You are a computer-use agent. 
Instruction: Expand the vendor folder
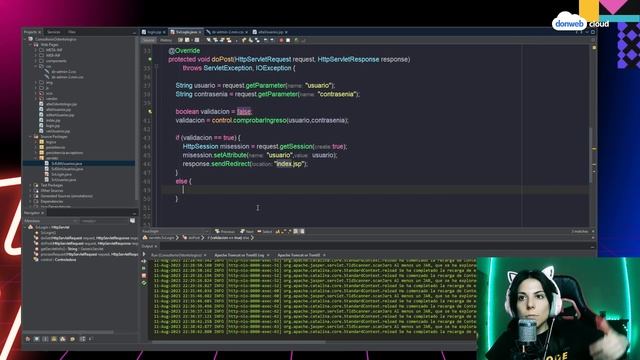click(x=36, y=98)
